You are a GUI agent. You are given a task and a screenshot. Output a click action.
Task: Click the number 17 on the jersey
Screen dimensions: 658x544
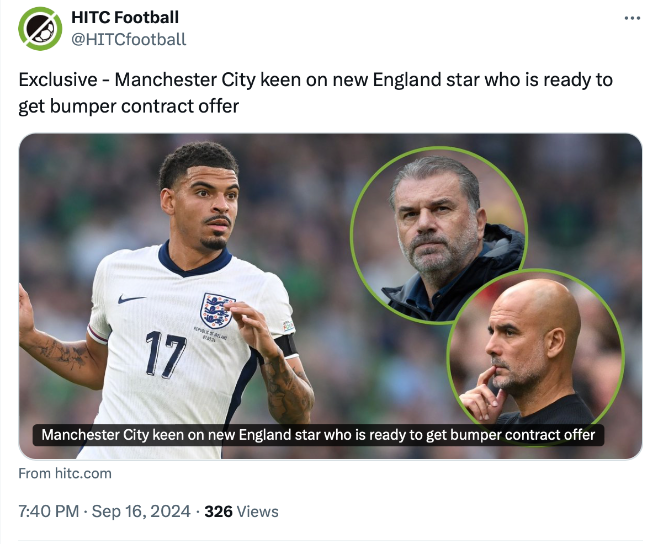(x=165, y=355)
